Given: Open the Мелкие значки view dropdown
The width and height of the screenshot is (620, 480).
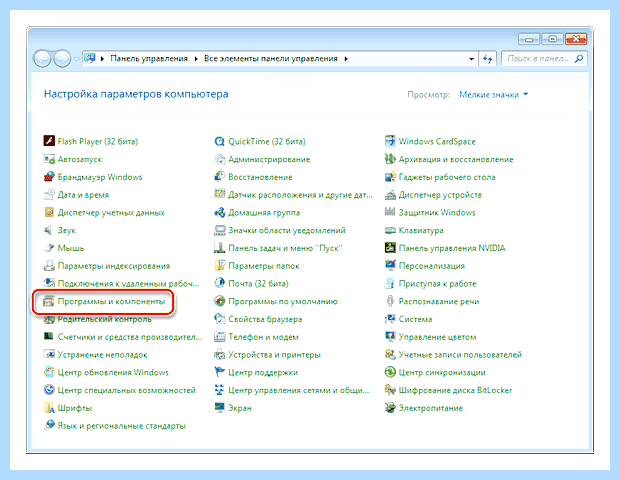Looking at the screenshot, I should click(493, 94).
